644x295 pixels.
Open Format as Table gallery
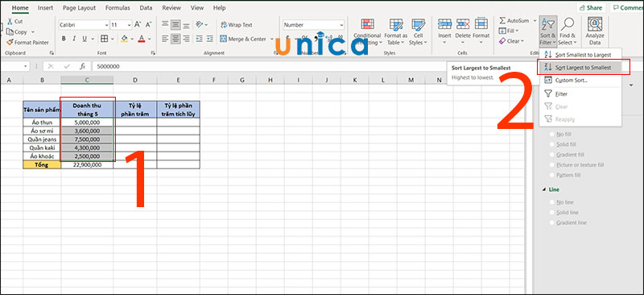click(x=396, y=31)
